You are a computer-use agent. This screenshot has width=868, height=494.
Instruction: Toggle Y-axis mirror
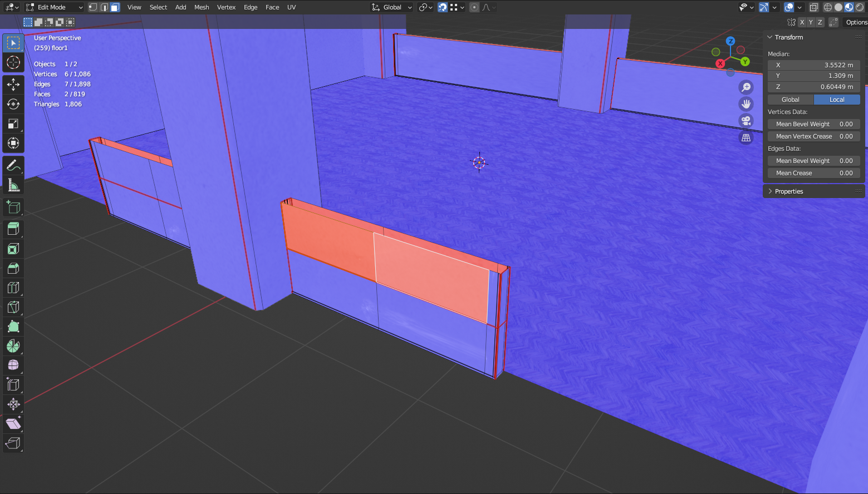pyautogui.click(x=811, y=22)
